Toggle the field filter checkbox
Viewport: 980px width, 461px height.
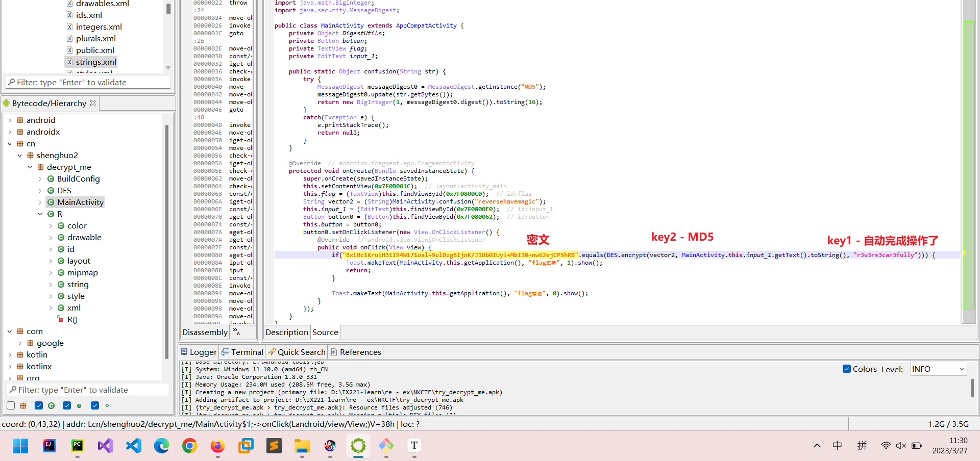point(95,405)
